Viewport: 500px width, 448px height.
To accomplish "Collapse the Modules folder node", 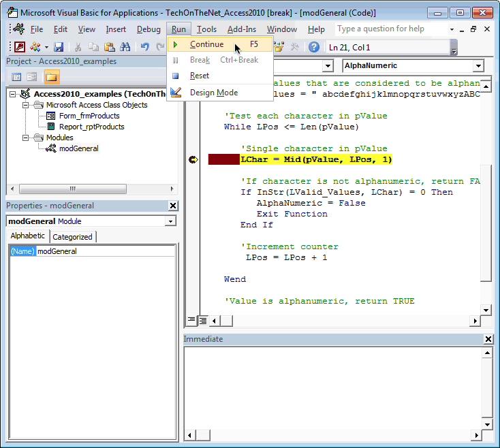I will 25,138.
